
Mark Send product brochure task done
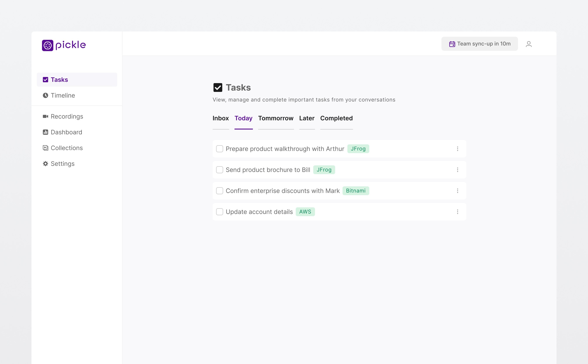[x=219, y=170]
